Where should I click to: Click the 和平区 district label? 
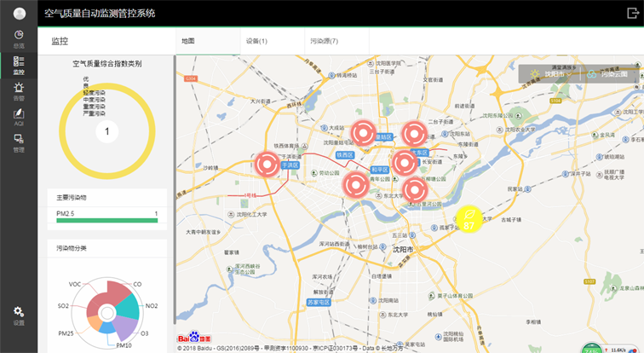(x=380, y=170)
